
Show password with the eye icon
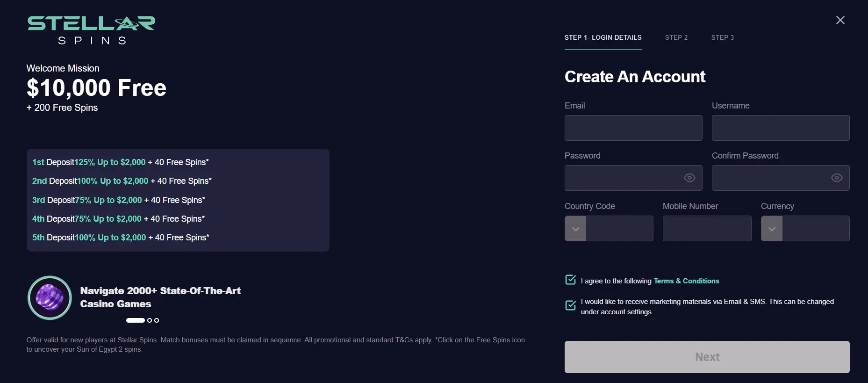(689, 178)
